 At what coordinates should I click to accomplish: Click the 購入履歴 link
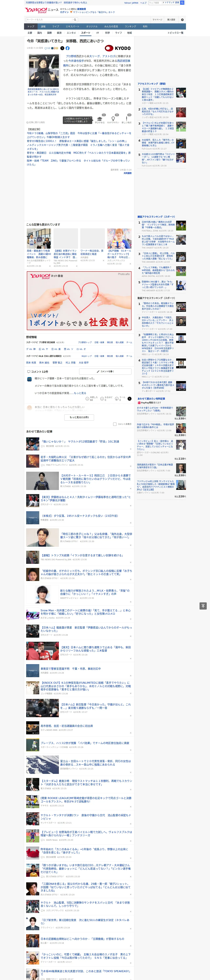171,20
